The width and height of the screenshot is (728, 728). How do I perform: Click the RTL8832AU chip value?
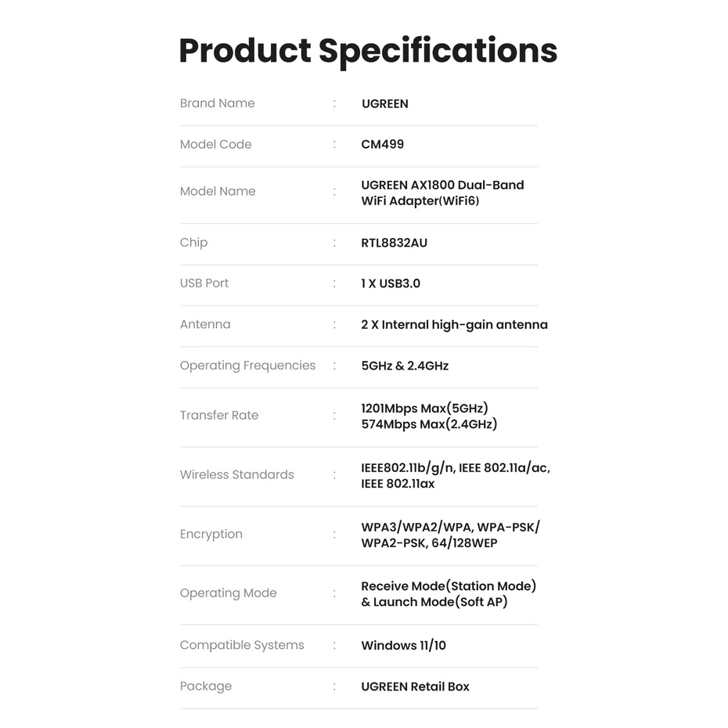(394, 243)
